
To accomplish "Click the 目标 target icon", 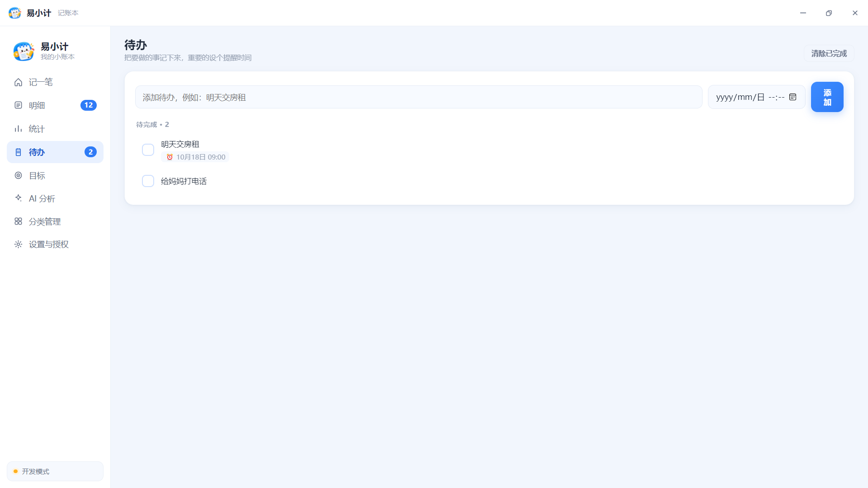I will tap(18, 175).
